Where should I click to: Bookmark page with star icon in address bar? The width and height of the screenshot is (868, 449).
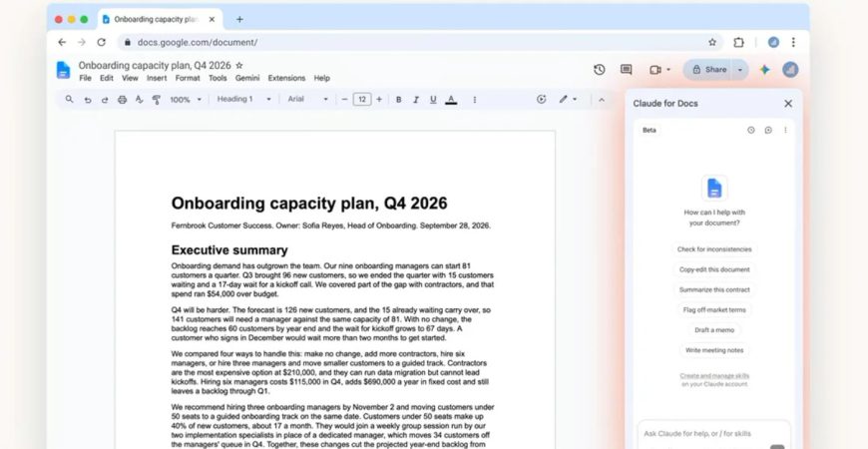712,42
